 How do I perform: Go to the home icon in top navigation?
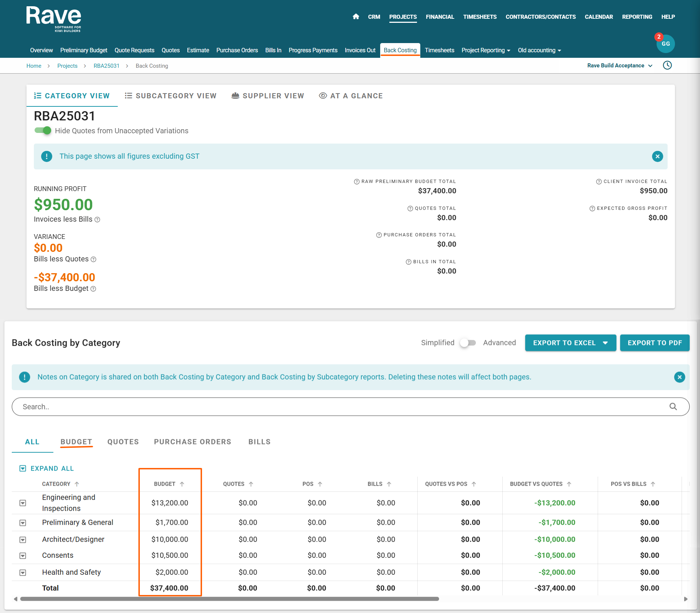pyautogui.click(x=356, y=17)
